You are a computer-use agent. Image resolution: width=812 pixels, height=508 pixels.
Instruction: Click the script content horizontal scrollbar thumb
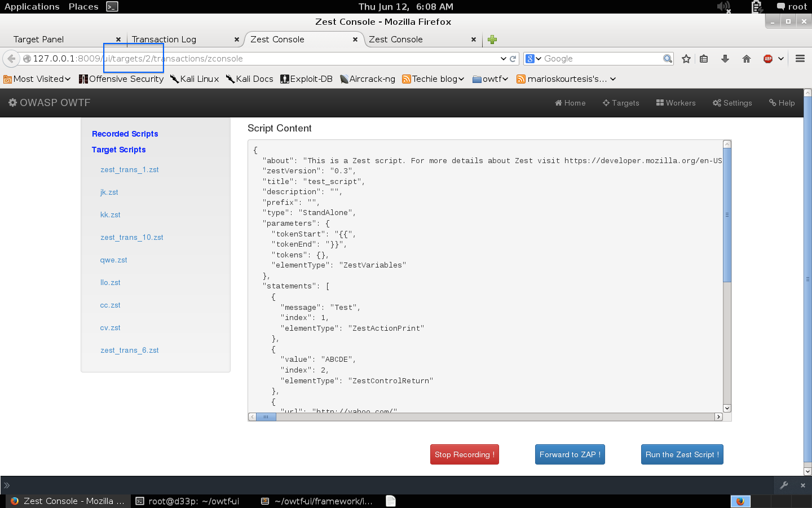pyautogui.click(x=266, y=417)
